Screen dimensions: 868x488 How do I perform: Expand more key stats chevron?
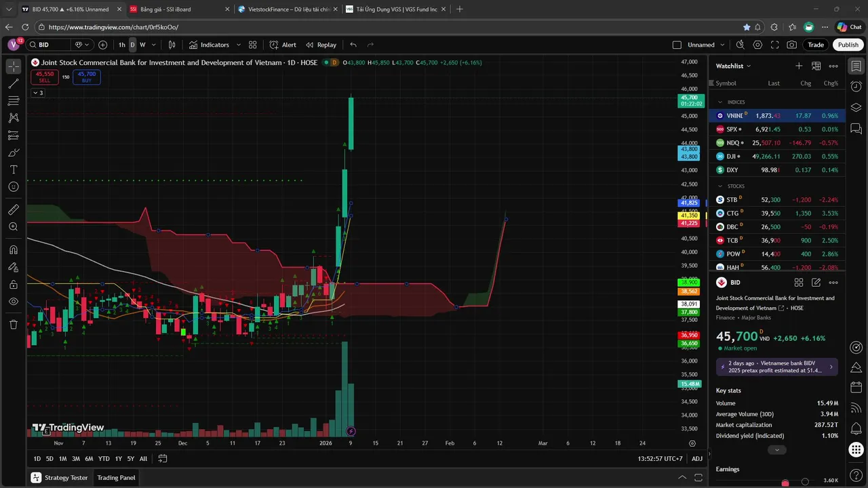tap(777, 450)
